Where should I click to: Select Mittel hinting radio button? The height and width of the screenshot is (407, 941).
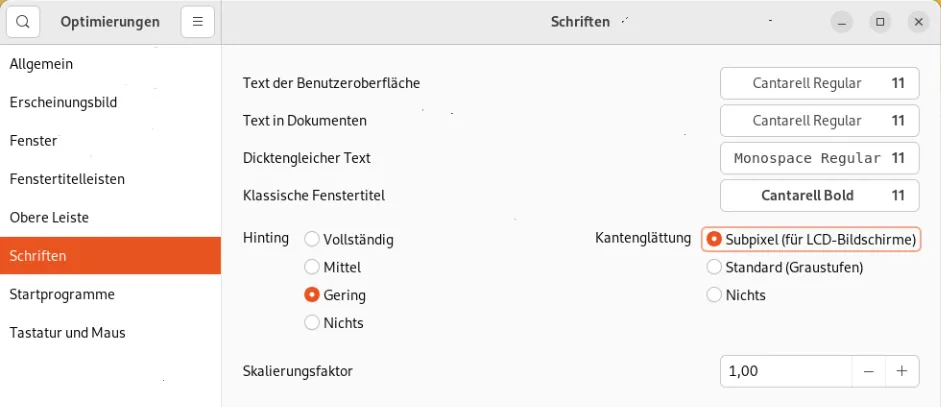312,267
